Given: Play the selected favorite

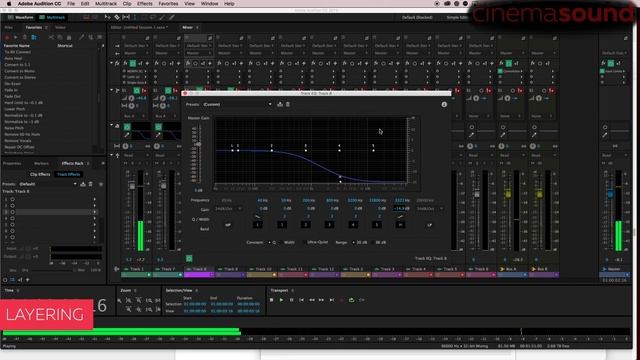Looking at the screenshot, I should 16,37.
